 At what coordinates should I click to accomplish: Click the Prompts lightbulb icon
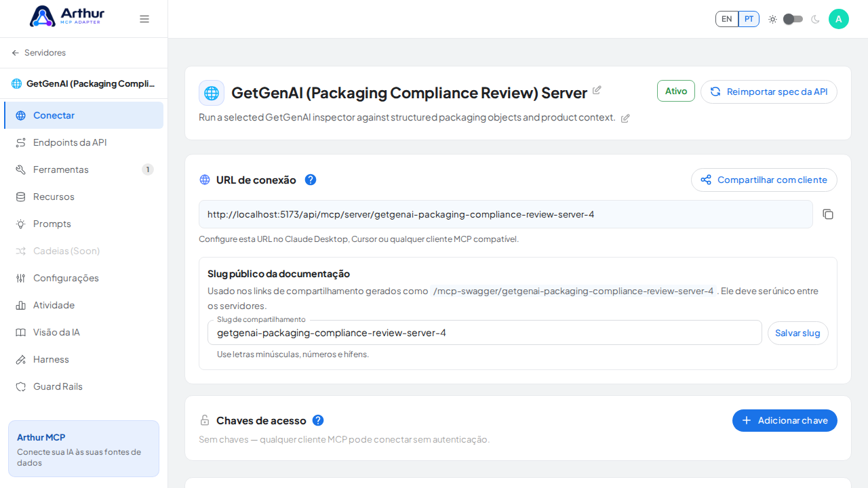click(x=21, y=224)
